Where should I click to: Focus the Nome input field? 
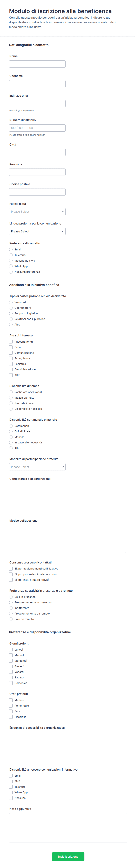[37, 64]
